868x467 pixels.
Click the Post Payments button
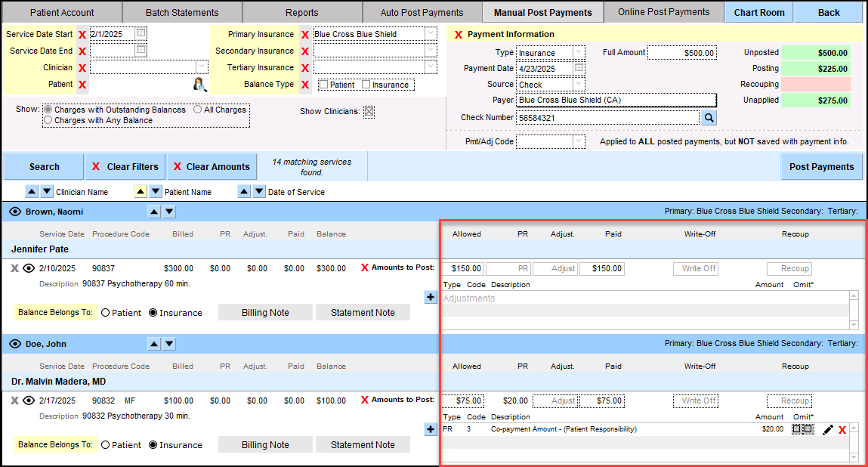[821, 167]
